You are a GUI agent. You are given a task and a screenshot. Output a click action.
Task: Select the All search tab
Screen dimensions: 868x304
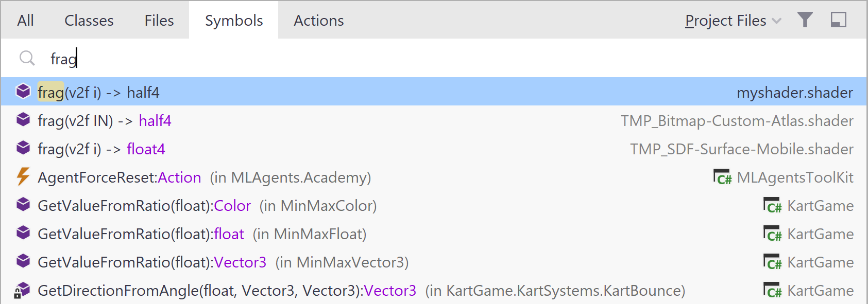click(x=25, y=21)
